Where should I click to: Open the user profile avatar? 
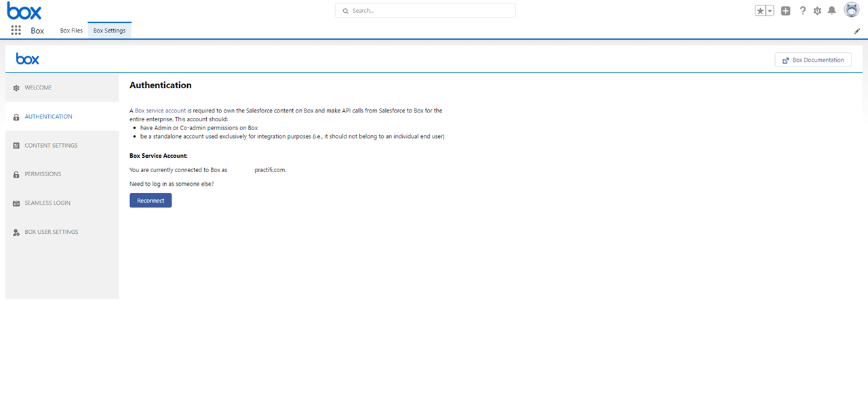click(852, 10)
